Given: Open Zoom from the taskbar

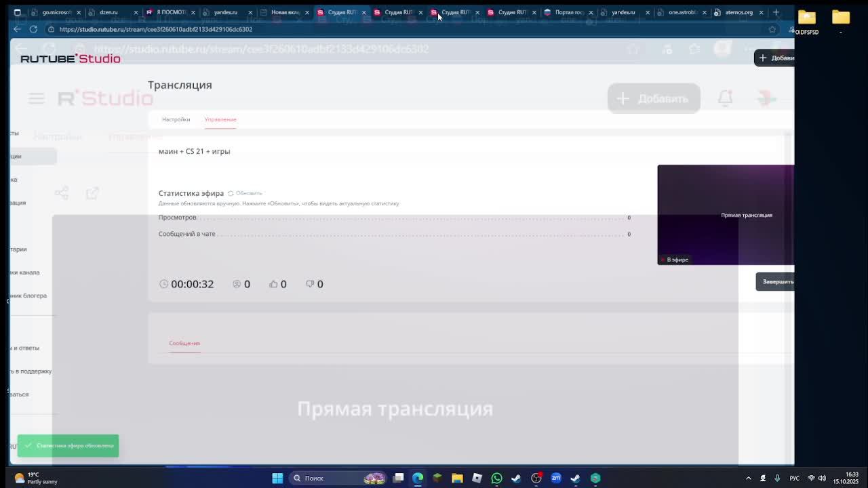Looking at the screenshot, I should coord(556,478).
